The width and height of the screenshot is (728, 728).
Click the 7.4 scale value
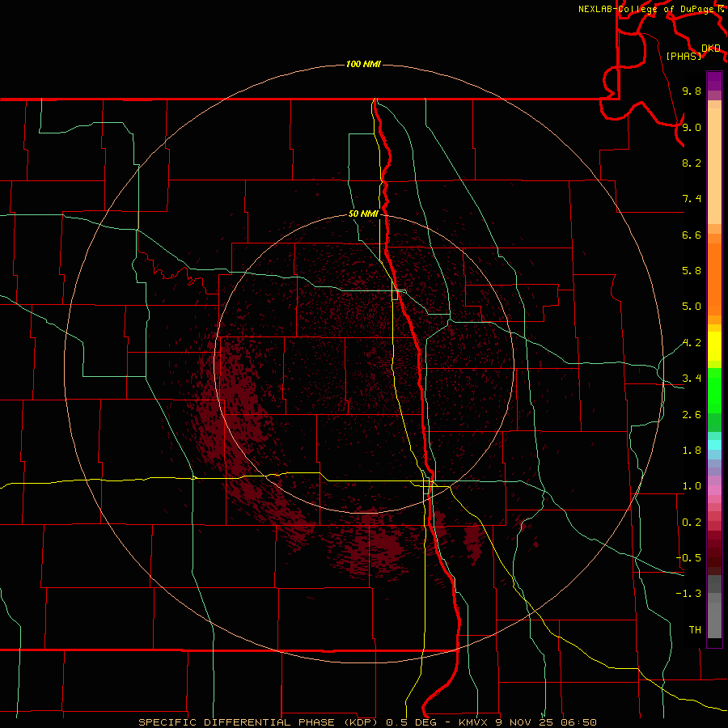(x=692, y=199)
